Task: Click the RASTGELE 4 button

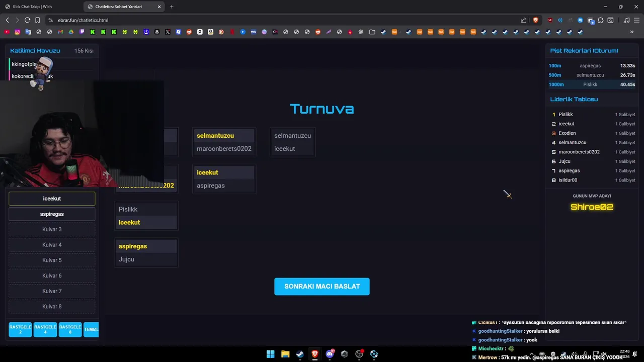Action: coord(45,329)
